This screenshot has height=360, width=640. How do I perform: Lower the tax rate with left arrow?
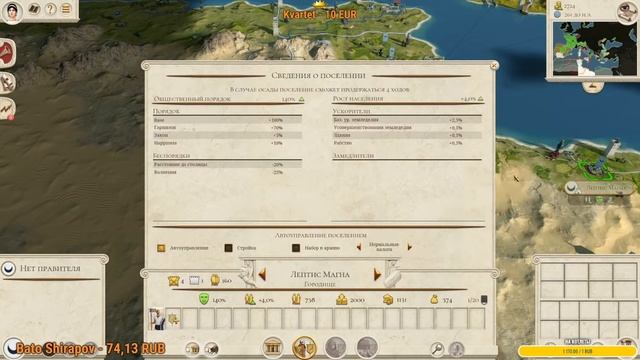[359, 247]
